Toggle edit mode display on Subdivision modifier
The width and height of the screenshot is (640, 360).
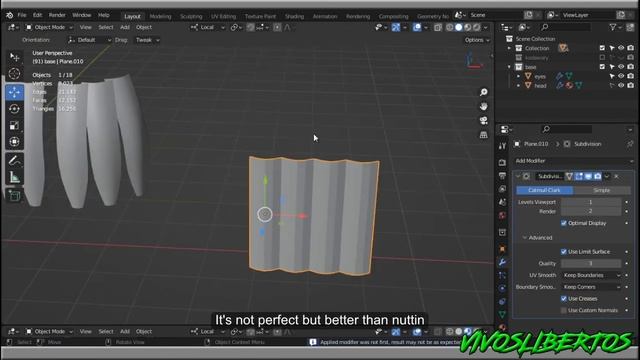pos(579,176)
